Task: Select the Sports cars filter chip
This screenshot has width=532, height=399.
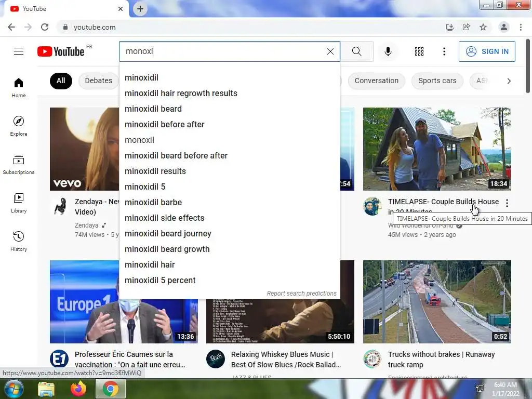Action: 437,81
